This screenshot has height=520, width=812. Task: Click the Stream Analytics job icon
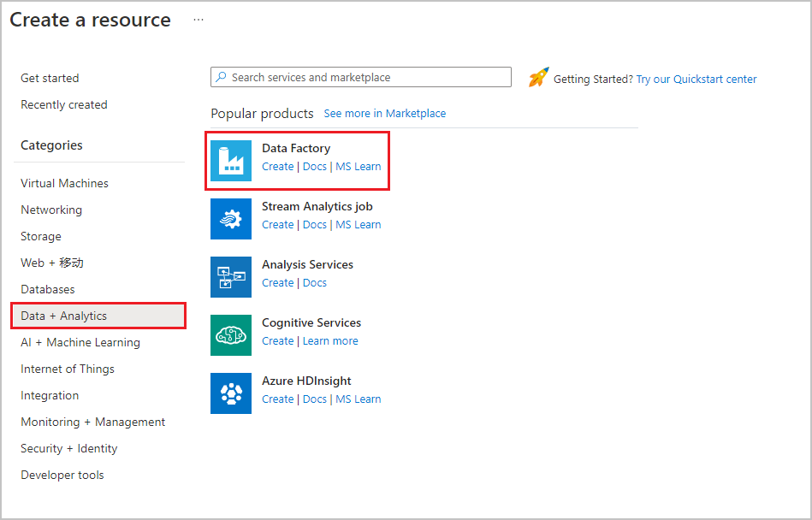click(x=231, y=219)
